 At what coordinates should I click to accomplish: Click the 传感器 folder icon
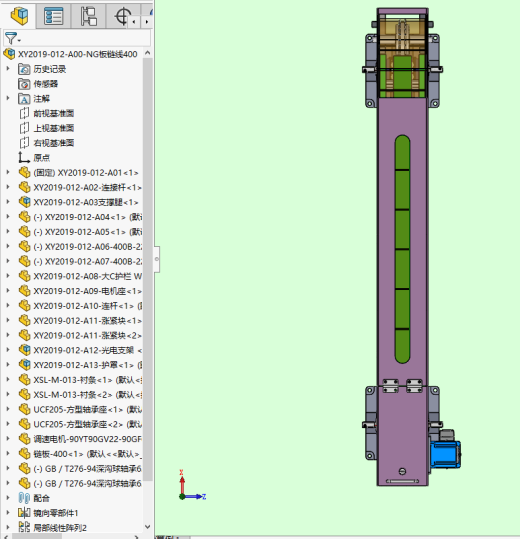tap(24, 84)
